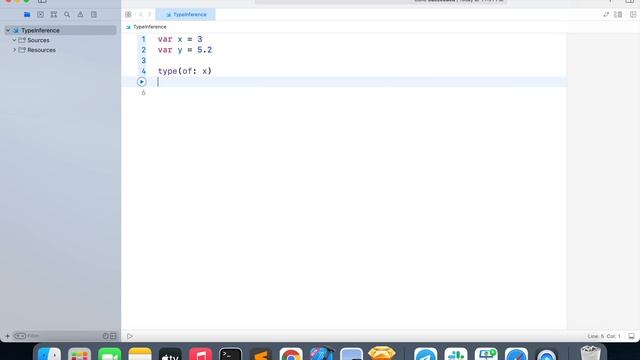640x360 pixels.
Task: Click line number 4 in gutter
Action: tap(143, 71)
